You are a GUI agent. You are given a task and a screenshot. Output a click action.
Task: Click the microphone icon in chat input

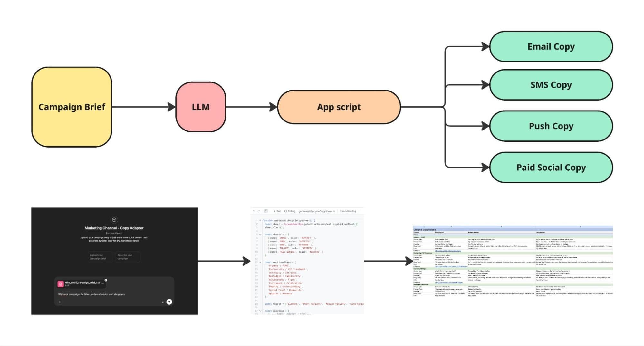[162, 302]
